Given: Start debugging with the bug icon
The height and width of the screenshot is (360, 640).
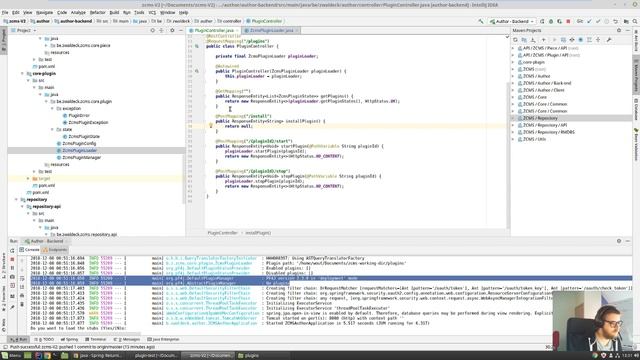Looking at the screenshot, I should point(551,21).
